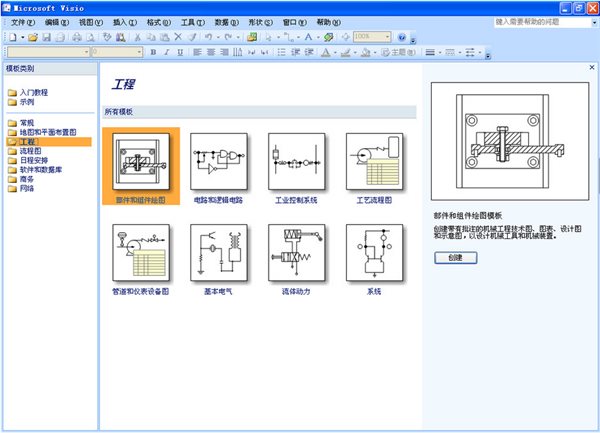600x433 pixels.
Task: Click the New document icon
Action: (x=13, y=37)
